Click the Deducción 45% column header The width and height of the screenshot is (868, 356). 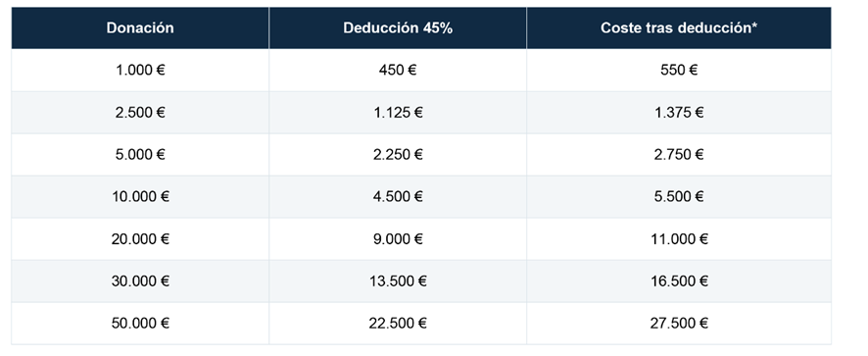point(398,28)
